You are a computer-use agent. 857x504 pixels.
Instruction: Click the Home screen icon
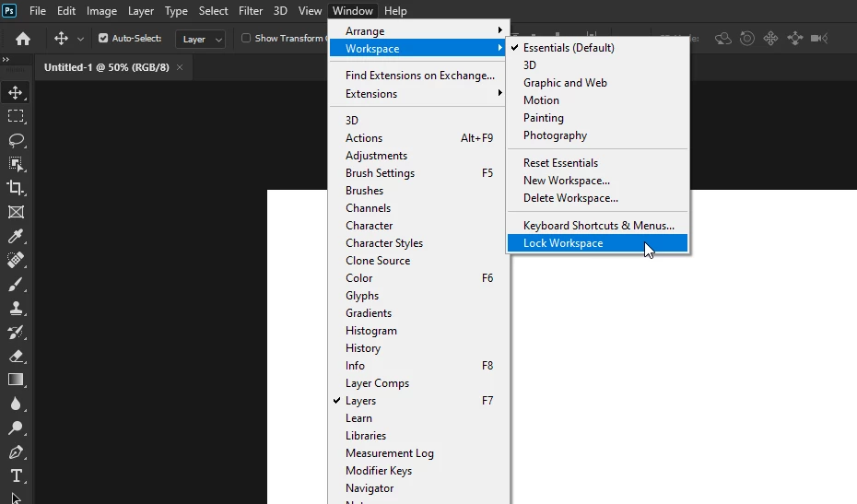click(x=23, y=39)
